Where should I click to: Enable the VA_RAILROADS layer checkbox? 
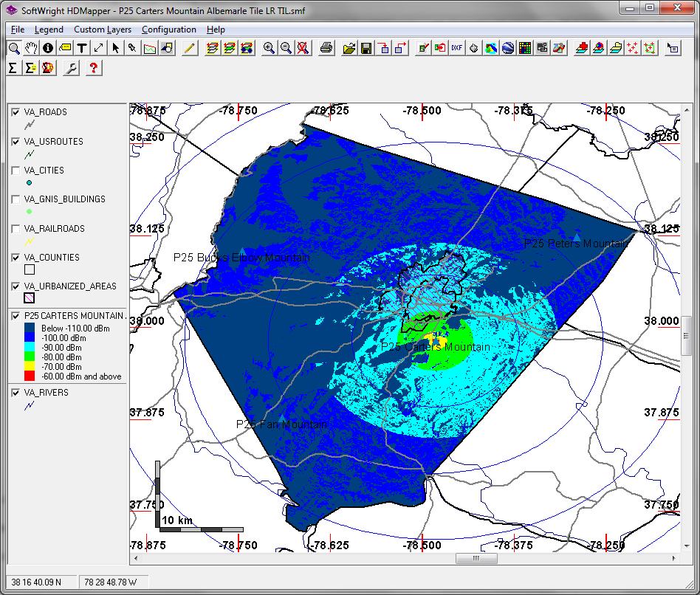tap(16, 229)
